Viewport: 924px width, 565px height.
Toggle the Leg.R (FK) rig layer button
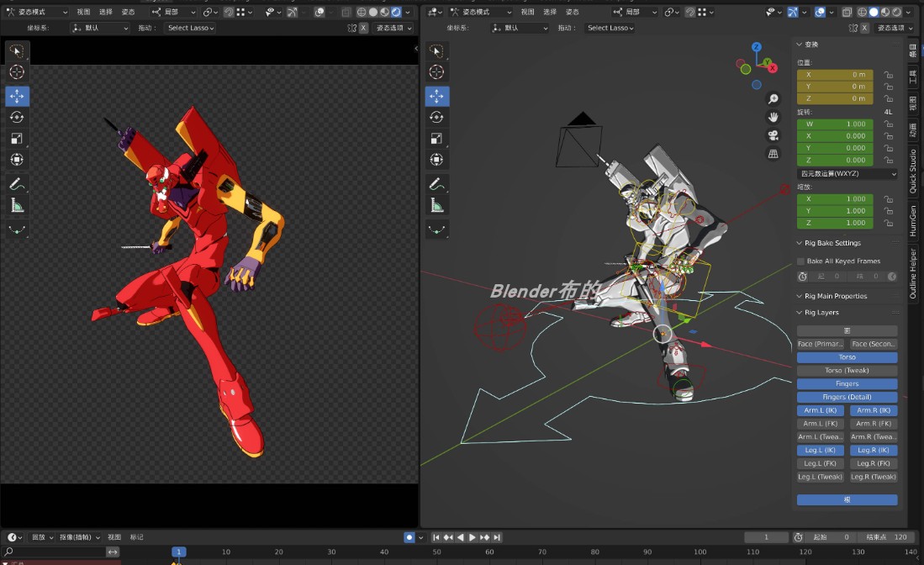coord(874,463)
